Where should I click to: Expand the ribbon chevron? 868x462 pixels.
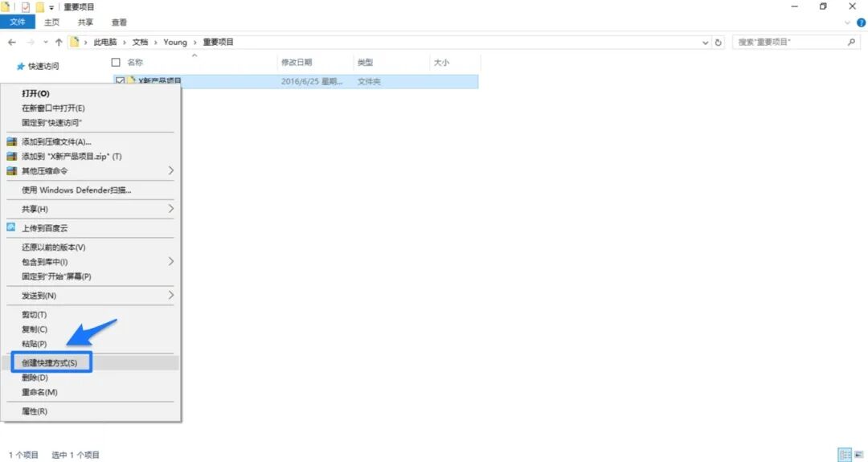[847, 22]
